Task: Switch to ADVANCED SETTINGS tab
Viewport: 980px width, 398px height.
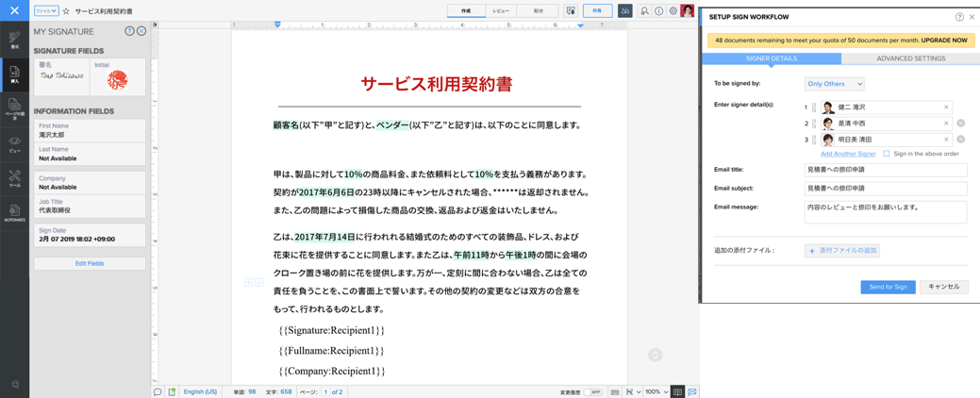Action: click(x=910, y=58)
